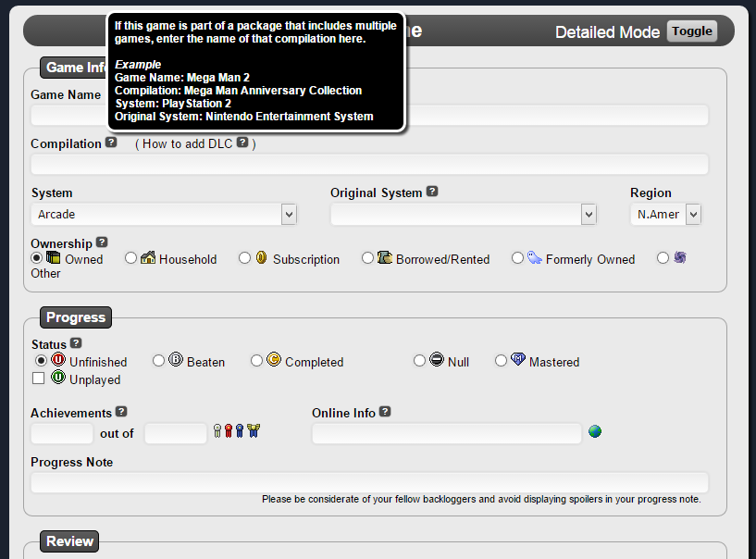The height and width of the screenshot is (559, 756).
Task: Select the Formerly Owned radio button
Action: pyautogui.click(x=517, y=258)
